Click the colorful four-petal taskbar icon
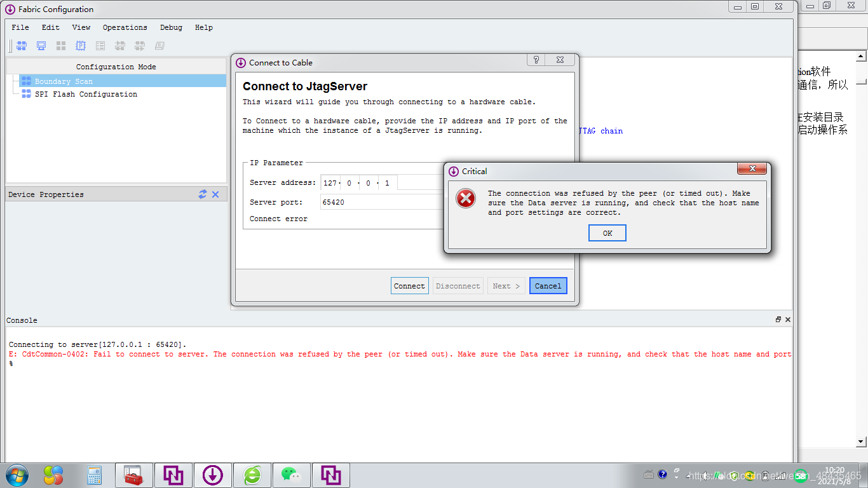The width and height of the screenshot is (868, 488). [x=53, y=475]
